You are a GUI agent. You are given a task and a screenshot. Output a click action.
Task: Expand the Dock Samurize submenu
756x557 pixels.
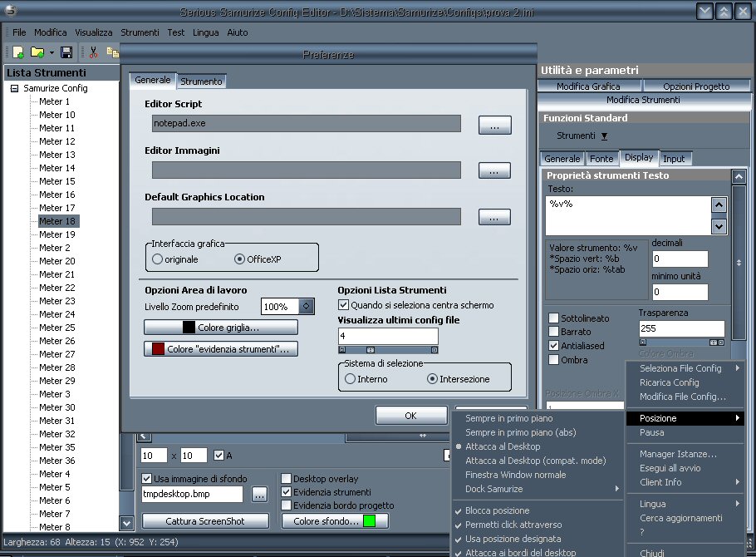(616, 489)
